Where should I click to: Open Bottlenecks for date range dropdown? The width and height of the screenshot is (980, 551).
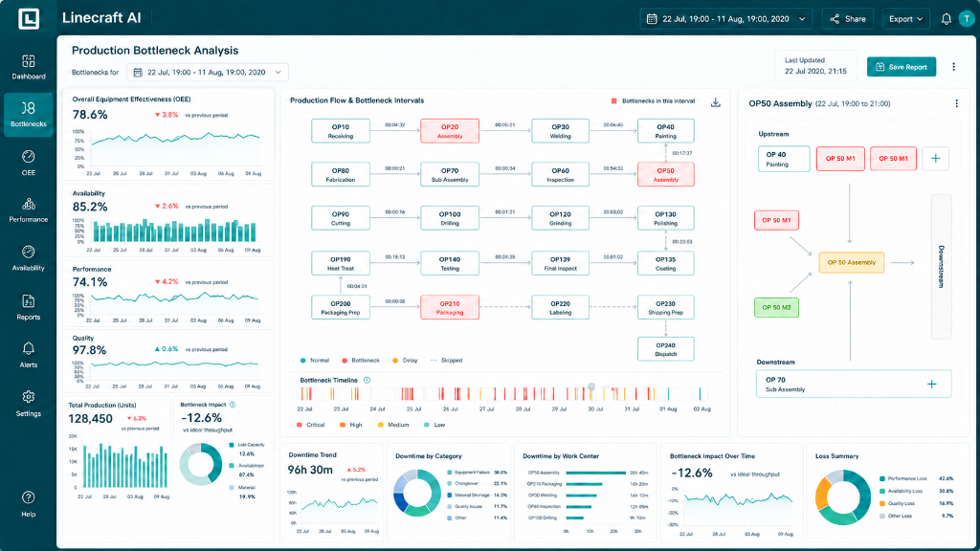(208, 73)
